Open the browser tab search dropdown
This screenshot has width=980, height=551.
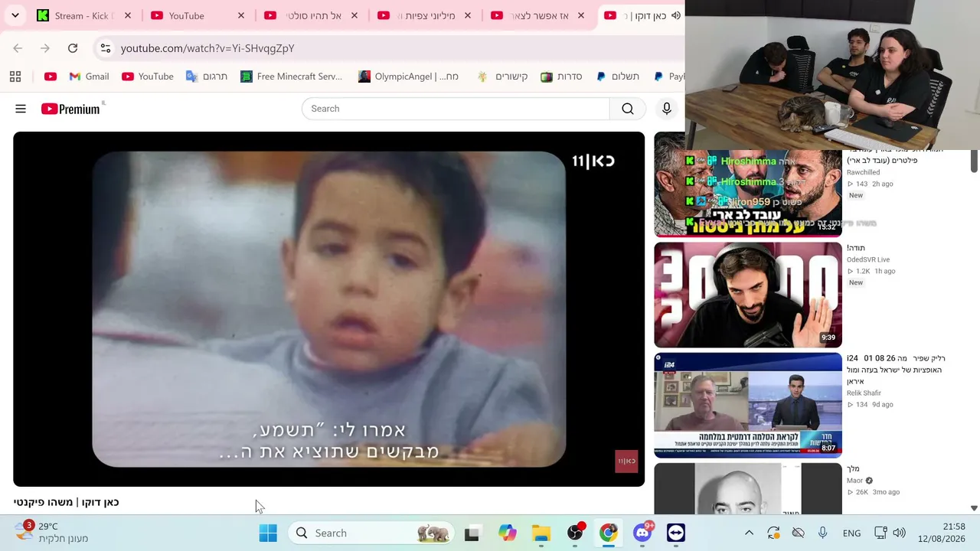(x=15, y=15)
